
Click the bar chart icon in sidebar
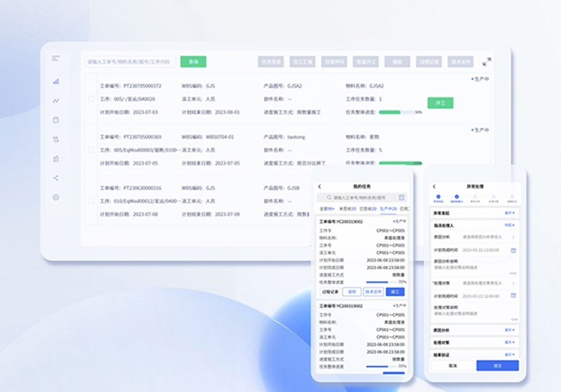tap(56, 82)
